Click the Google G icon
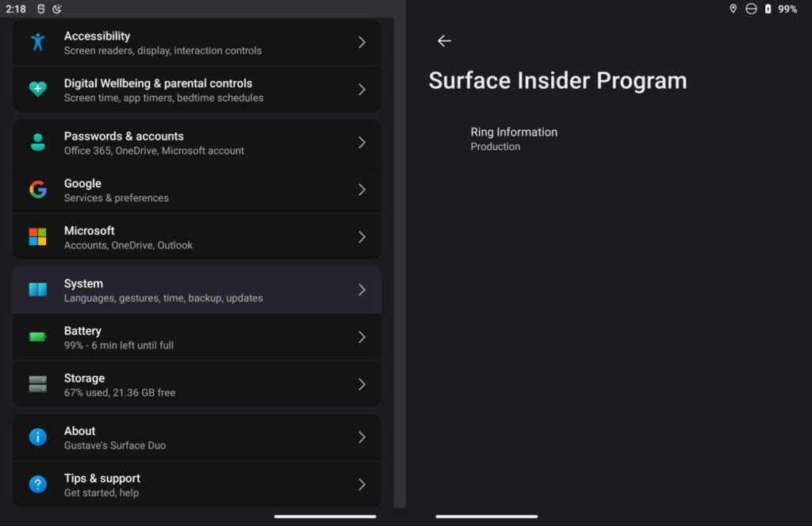812x526 pixels. [x=38, y=190]
